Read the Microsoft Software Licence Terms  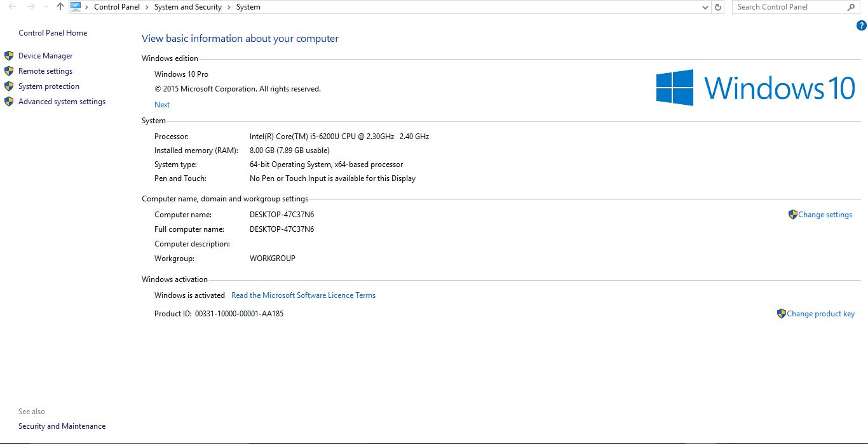(303, 295)
